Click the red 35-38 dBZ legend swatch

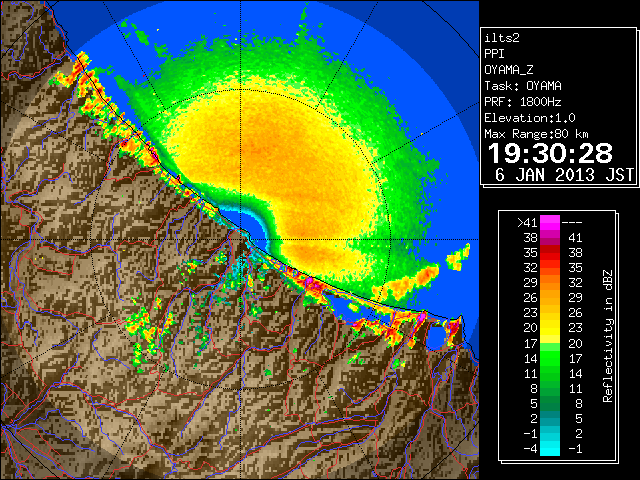pos(550,253)
